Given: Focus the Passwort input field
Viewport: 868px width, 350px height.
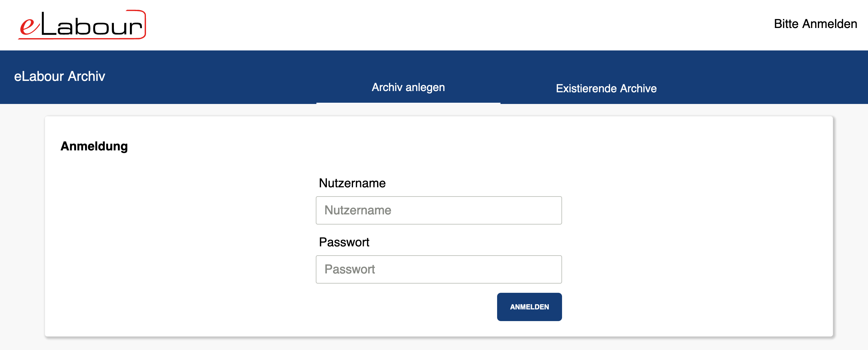Looking at the screenshot, I should coord(439,269).
